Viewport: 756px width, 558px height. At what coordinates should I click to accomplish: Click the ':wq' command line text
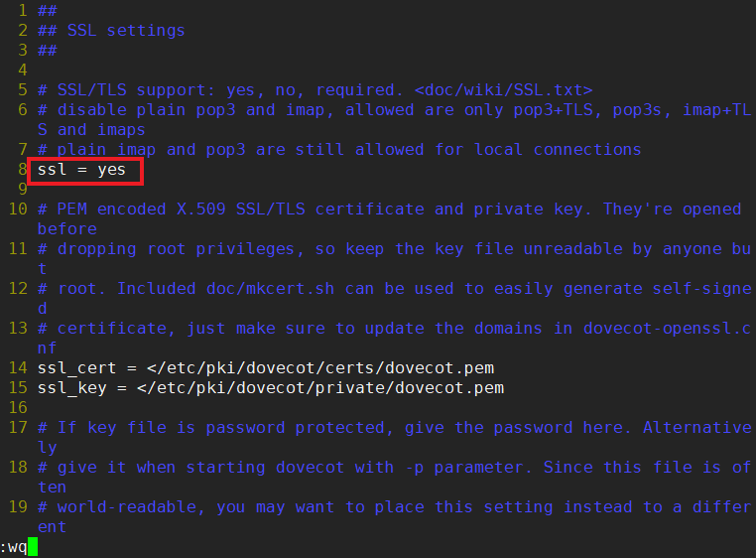coord(14,547)
